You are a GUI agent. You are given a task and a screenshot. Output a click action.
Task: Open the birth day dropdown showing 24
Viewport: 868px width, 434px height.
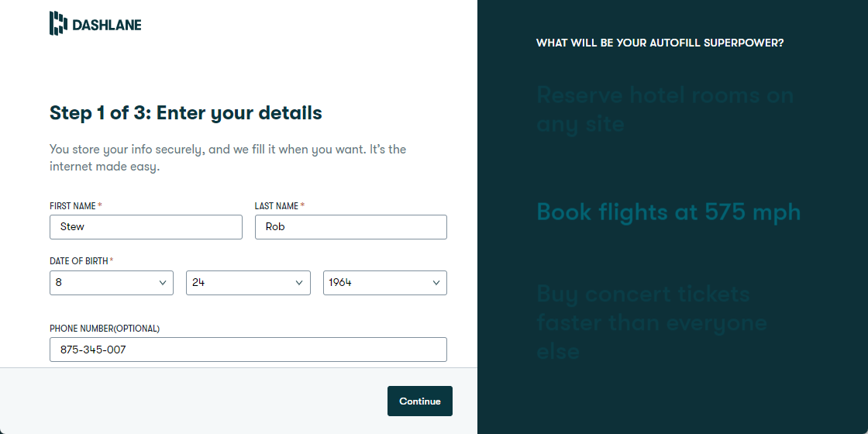[248, 283]
